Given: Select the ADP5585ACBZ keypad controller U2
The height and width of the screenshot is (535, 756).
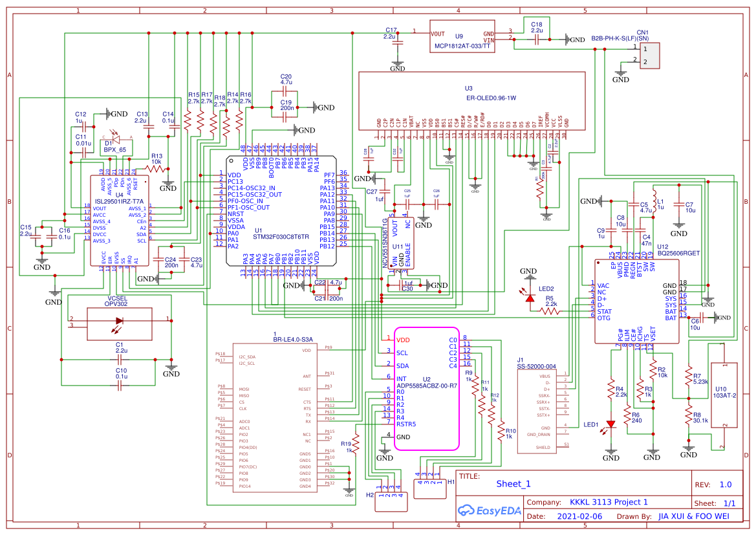Looking at the screenshot, I should coord(426,388).
